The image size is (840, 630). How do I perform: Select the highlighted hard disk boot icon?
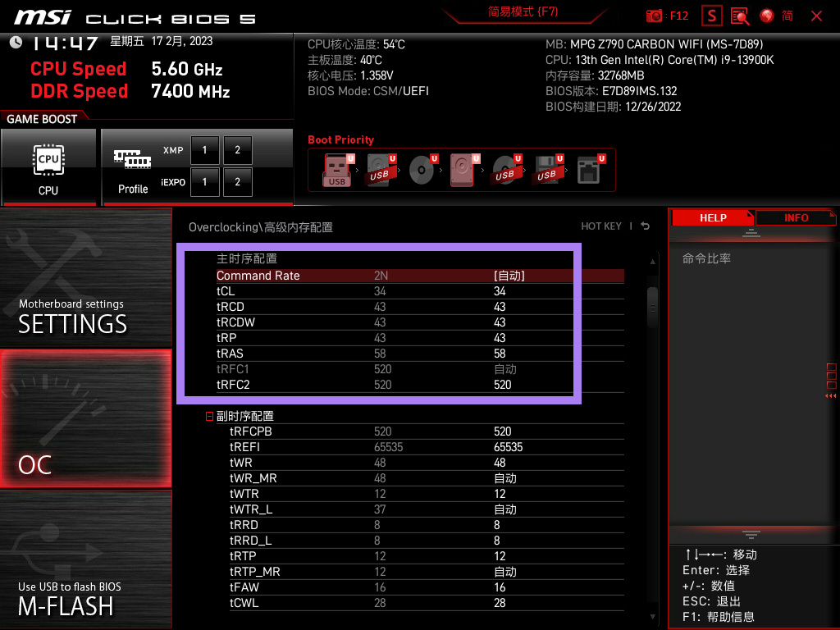464,170
